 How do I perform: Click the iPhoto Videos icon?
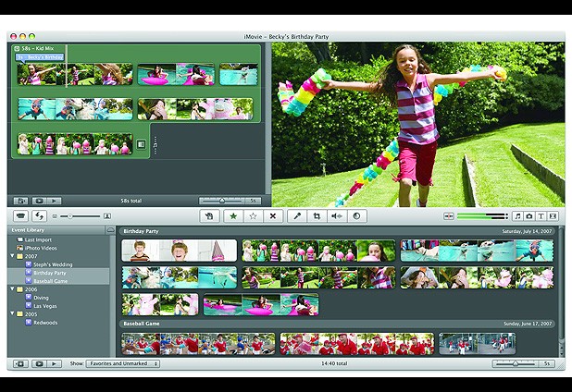coord(19,248)
